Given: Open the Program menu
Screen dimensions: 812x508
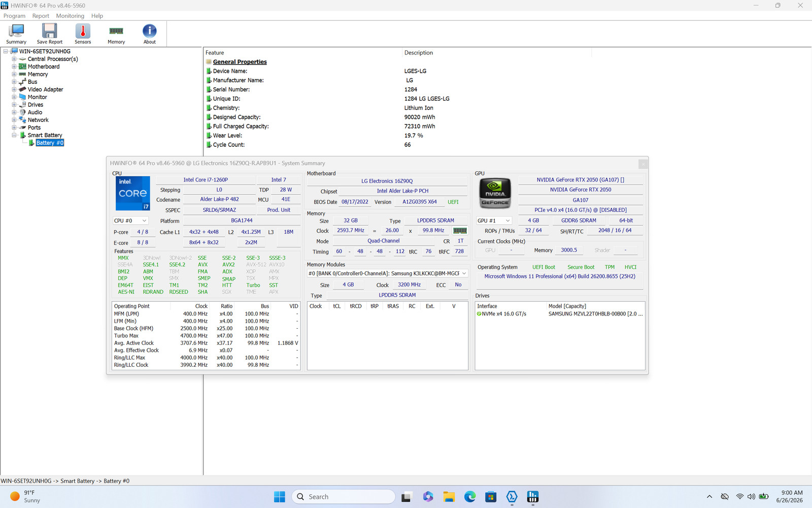Looking at the screenshot, I should pyautogui.click(x=14, y=16).
